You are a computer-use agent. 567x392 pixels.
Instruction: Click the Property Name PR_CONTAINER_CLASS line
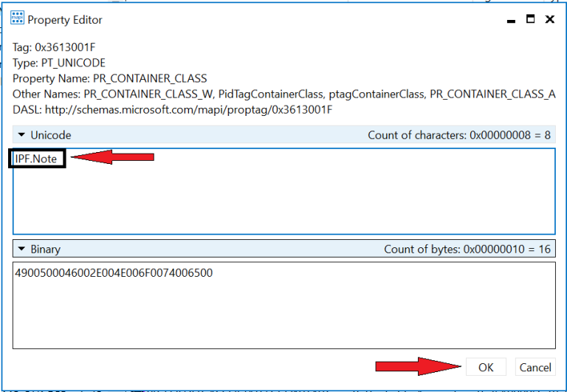click(110, 78)
